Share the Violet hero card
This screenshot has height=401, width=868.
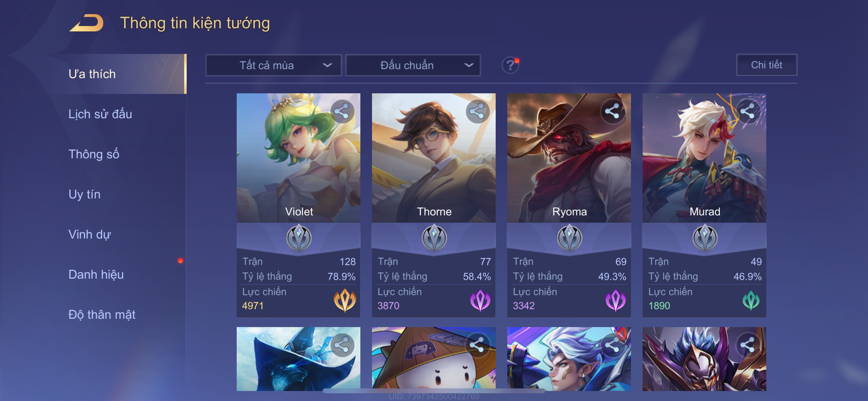(x=342, y=111)
